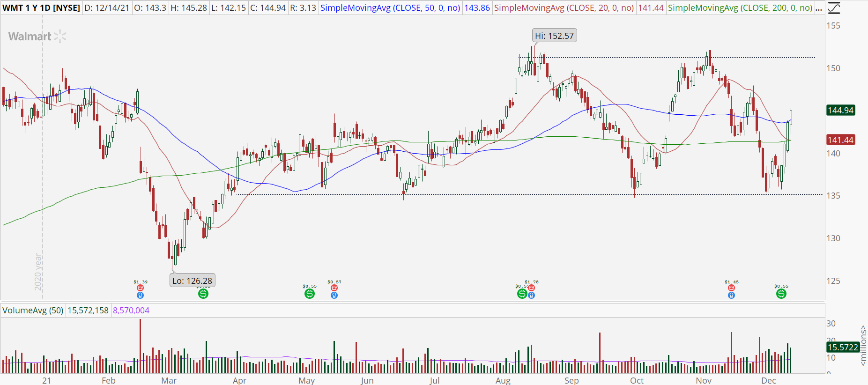Click the Dec label on the time axis
868x385 pixels.
click(x=769, y=380)
